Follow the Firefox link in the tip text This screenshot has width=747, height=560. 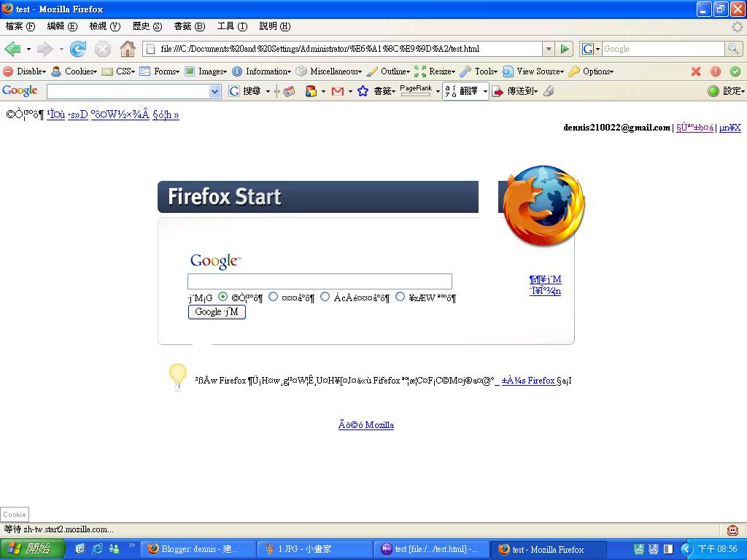528,381
